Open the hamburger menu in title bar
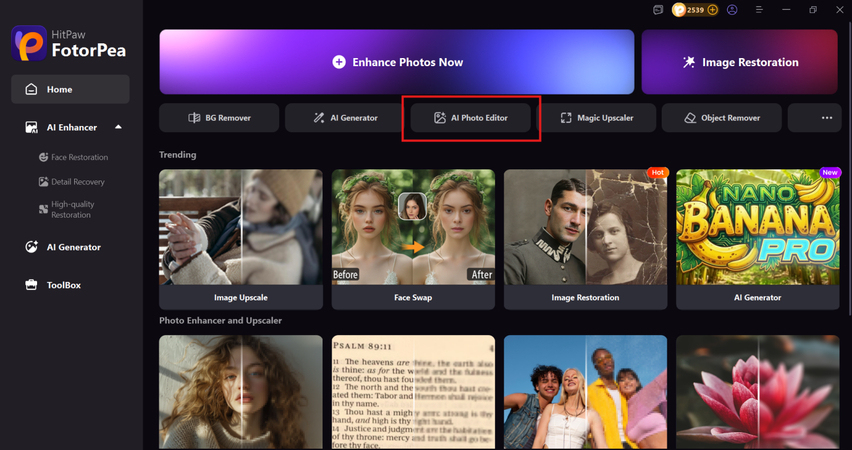The width and height of the screenshot is (852, 450). (x=760, y=10)
